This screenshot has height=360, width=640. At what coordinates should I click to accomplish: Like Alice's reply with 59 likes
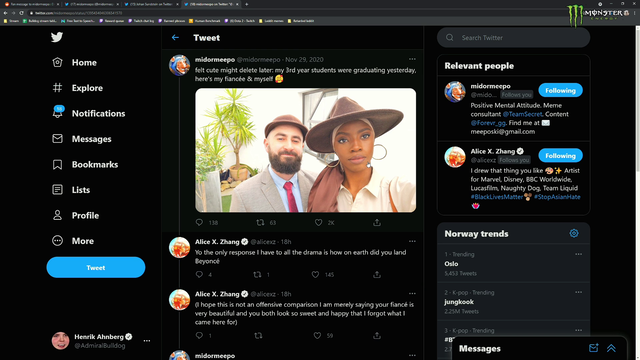click(317, 336)
